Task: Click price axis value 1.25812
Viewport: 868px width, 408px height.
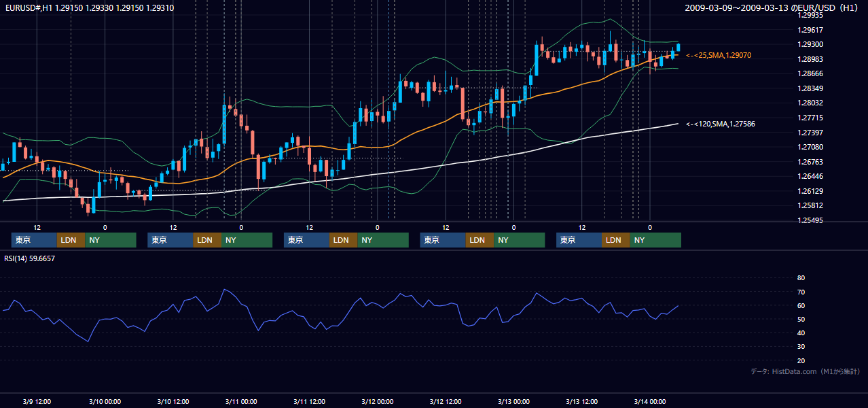Action: (x=810, y=205)
